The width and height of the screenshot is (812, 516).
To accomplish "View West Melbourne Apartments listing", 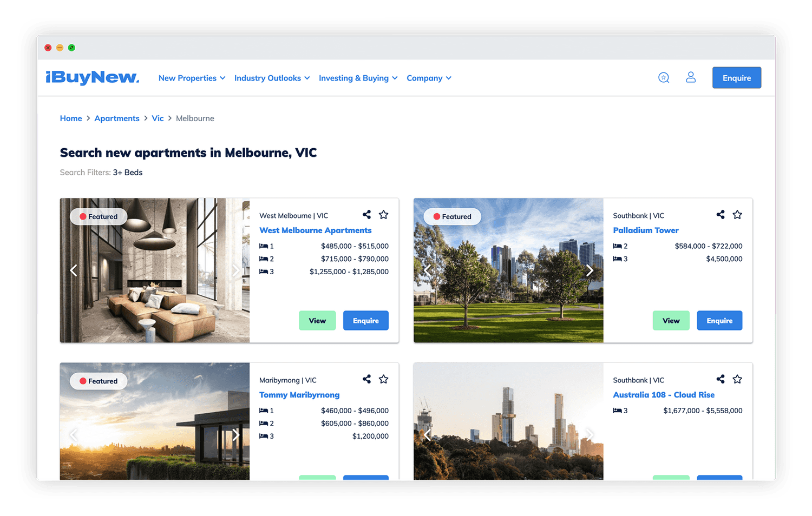I will tap(317, 321).
